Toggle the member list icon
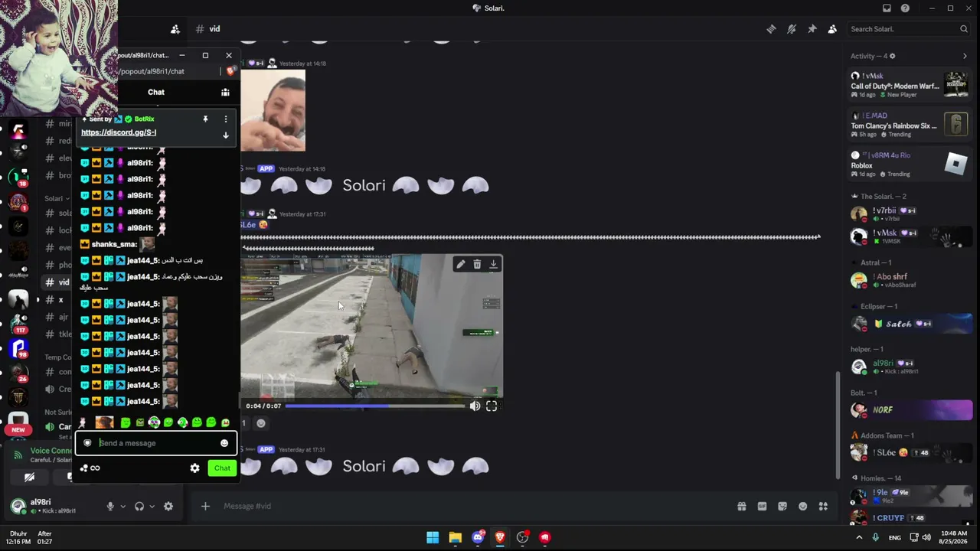 832,29
